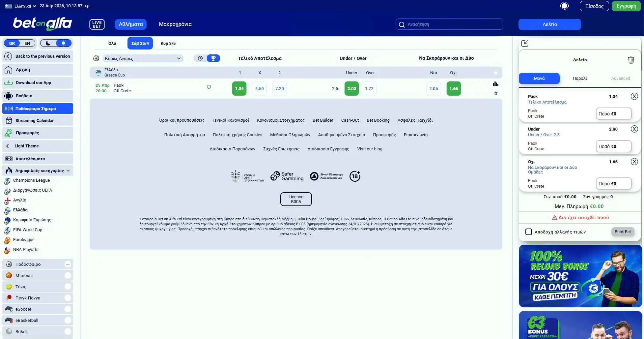Open the Αθλήματα navigation item
644x339 pixels.
tap(131, 24)
